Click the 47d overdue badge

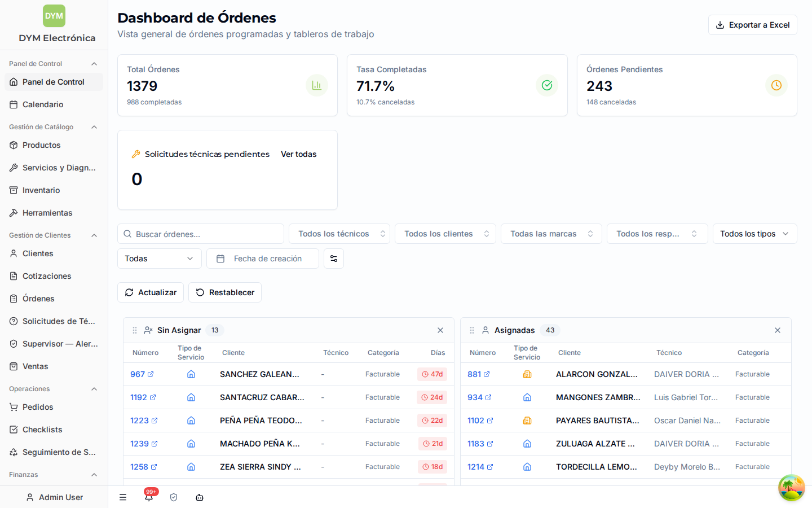tap(433, 374)
